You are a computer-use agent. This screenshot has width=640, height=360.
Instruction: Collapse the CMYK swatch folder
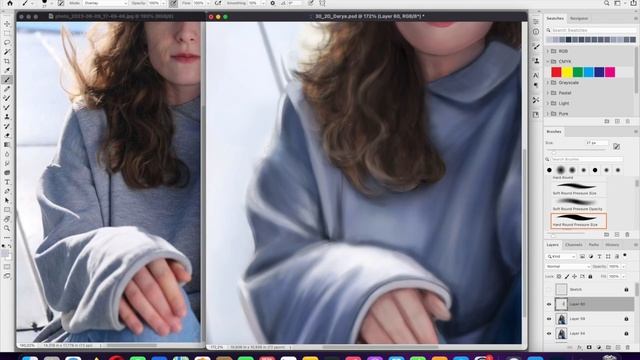pyautogui.click(x=548, y=61)
